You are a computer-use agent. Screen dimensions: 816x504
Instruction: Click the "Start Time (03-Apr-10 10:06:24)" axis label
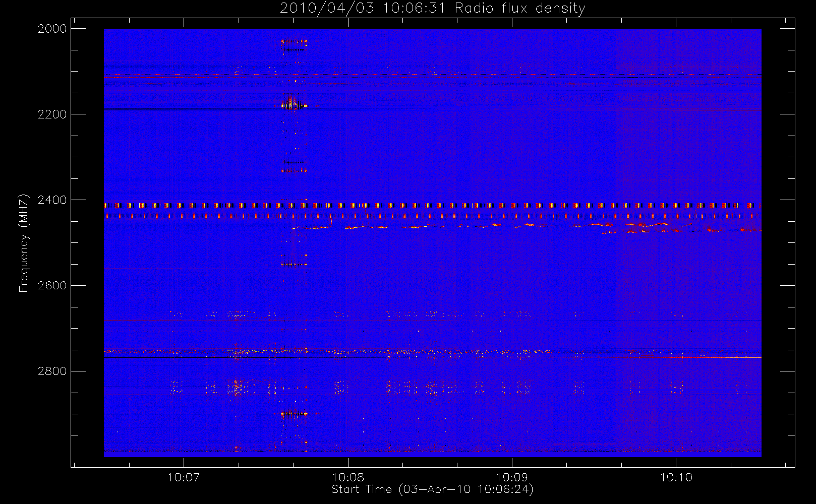pyautogui.click(x=432, y=489)
